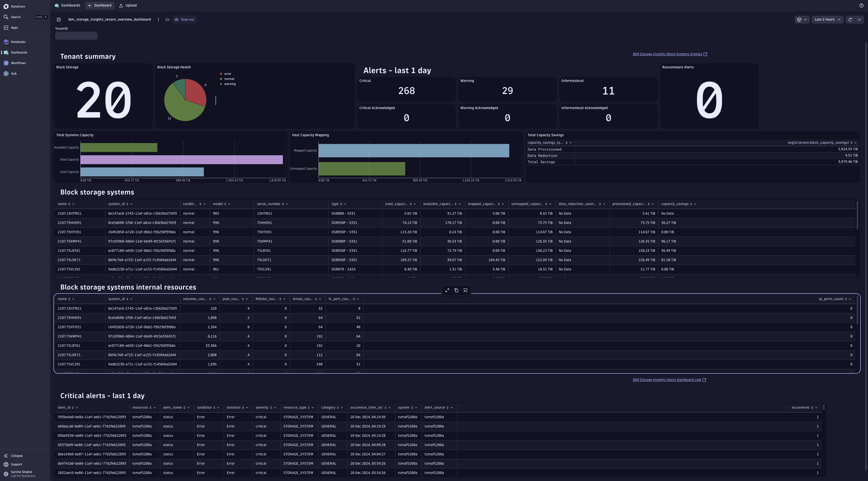The image size is (868, 481).
Task: Open IBM Storage Insights Block Systems Entities link
Action: click(x=670, y=54)
